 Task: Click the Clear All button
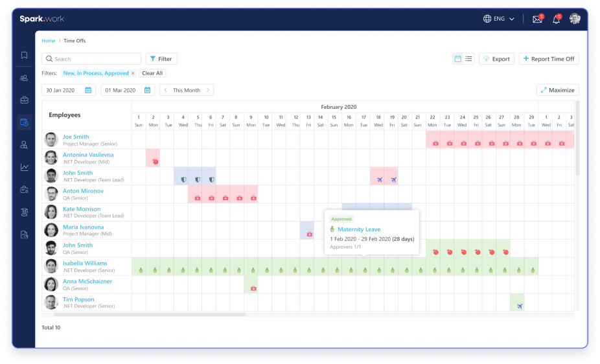pos(152,73)
